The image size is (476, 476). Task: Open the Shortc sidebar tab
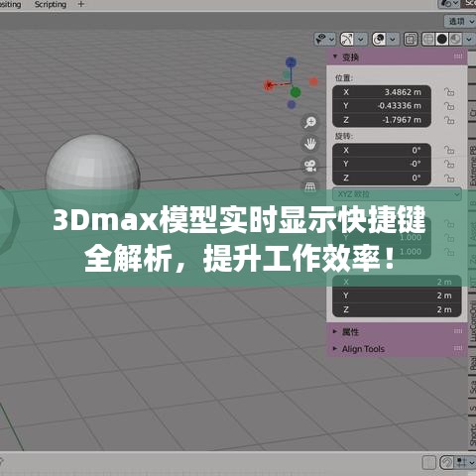click(x=472, y=433)
